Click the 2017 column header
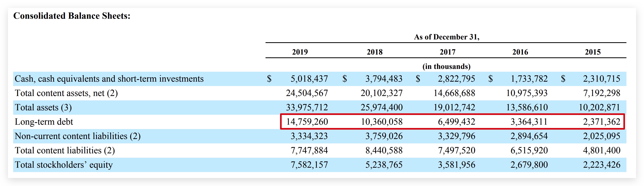Viewport: 644px width, 186px height. coord(448,52)
